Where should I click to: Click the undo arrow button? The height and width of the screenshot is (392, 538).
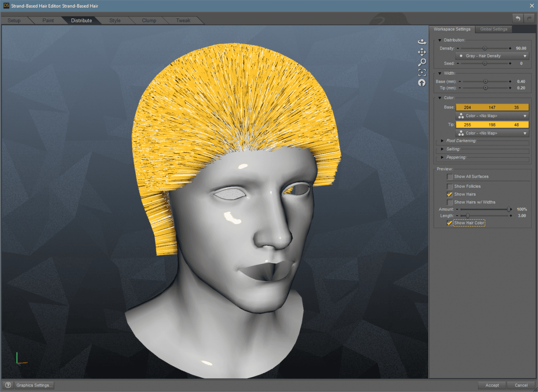(x=518, y=18)
